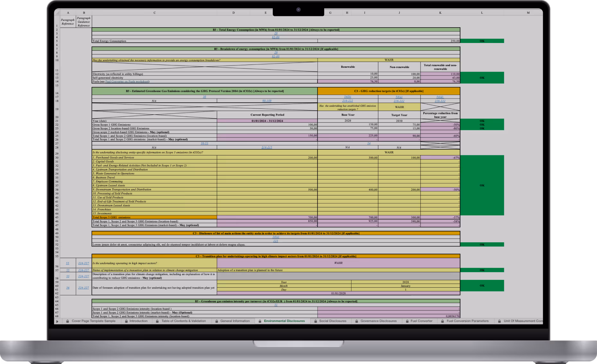This screenshot has width=597, height=364.
Task: Click the sheet navigation arrow at bottom-left
Action: click(x=57, y=321)
